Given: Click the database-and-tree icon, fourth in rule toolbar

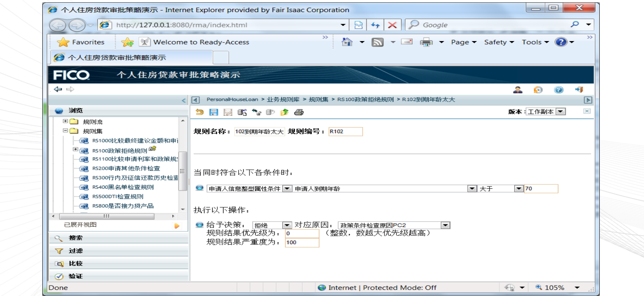Looking at the screenshot, I should click(x=242, y=112).
